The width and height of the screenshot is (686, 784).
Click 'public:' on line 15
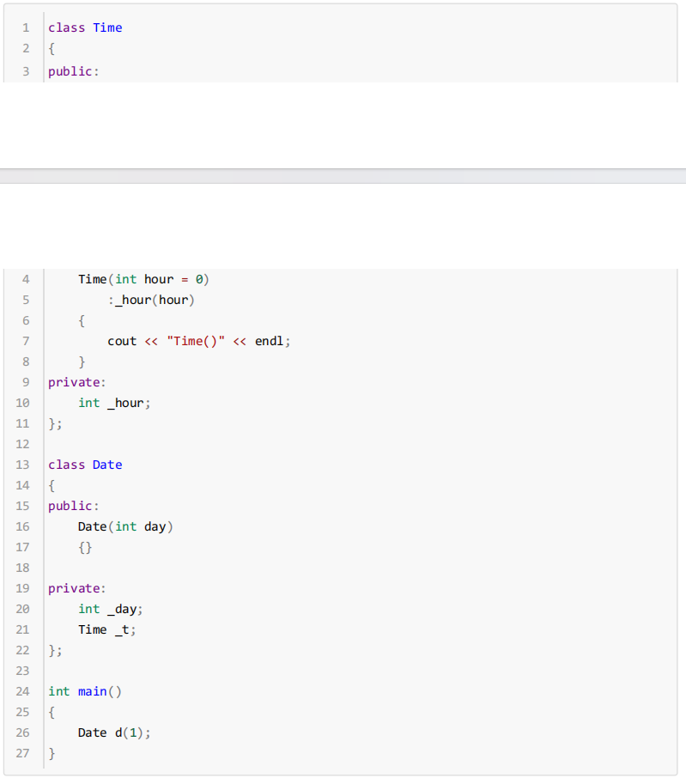[x=74, y=506]
